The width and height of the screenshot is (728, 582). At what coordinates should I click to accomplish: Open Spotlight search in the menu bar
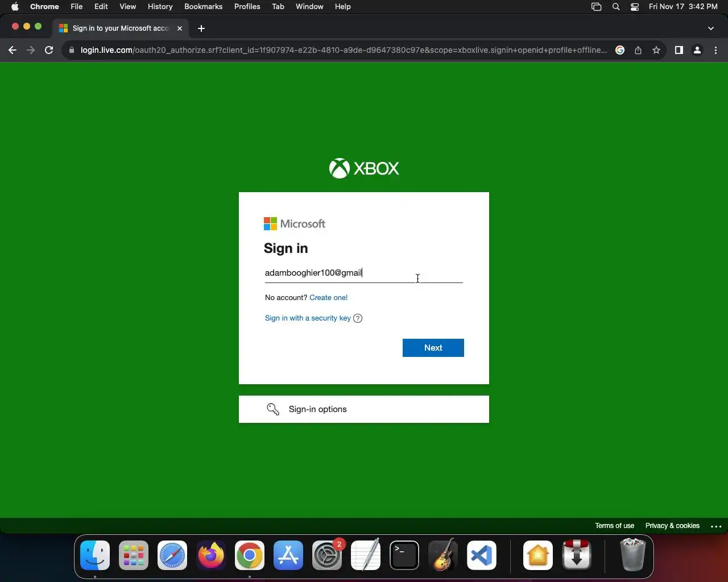click(x=616, y=7)
